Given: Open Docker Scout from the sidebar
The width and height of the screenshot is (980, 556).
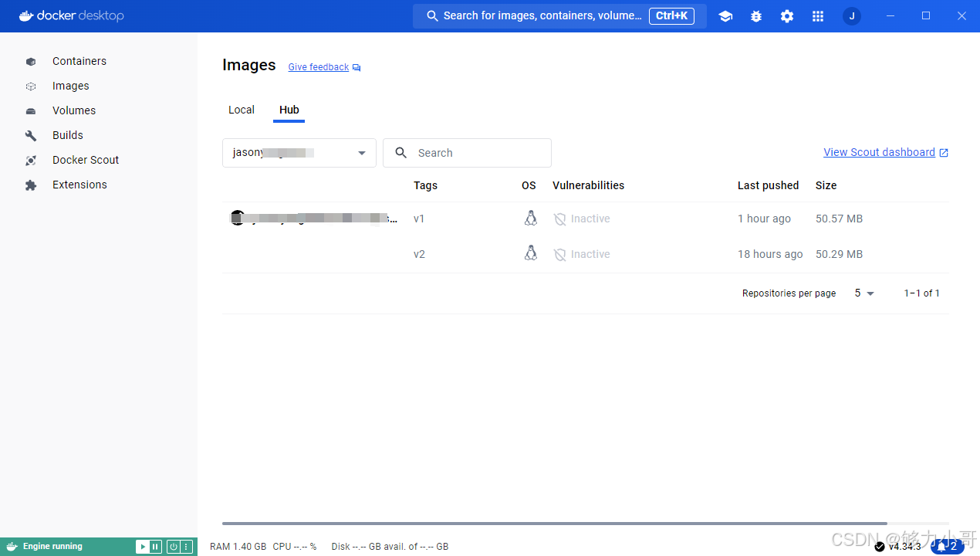Looking at the screenshot, I should pyautogui.click(x=85, y=160).
